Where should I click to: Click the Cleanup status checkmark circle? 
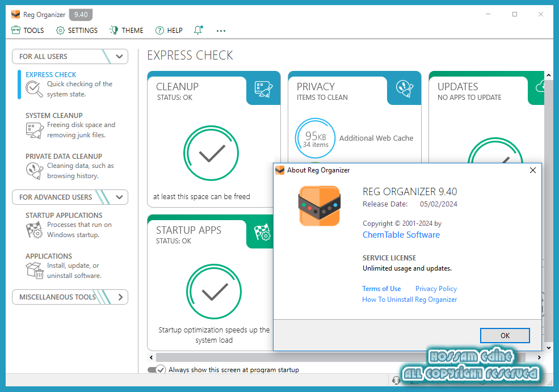(211, 153)
